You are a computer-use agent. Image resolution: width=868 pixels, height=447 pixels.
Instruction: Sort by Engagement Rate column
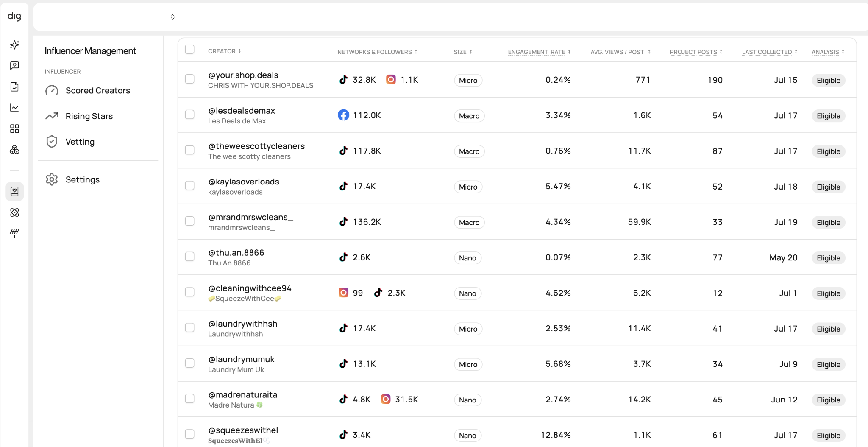(x=539, y=52)
